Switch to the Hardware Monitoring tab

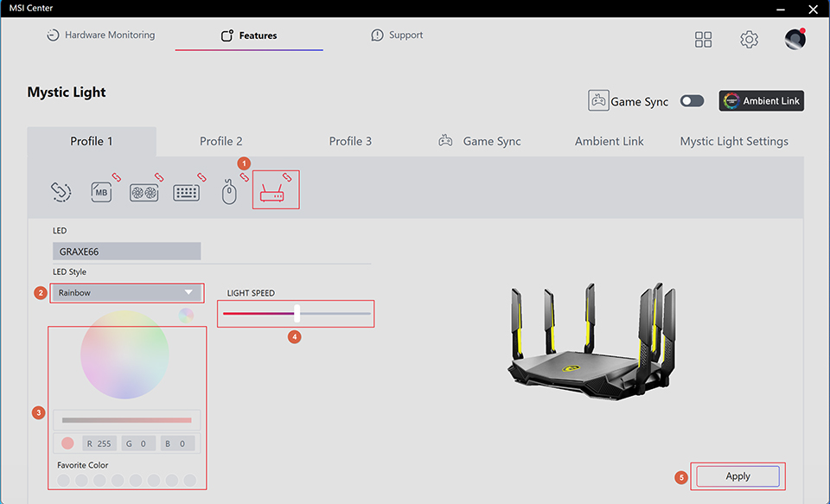(100, 35)
